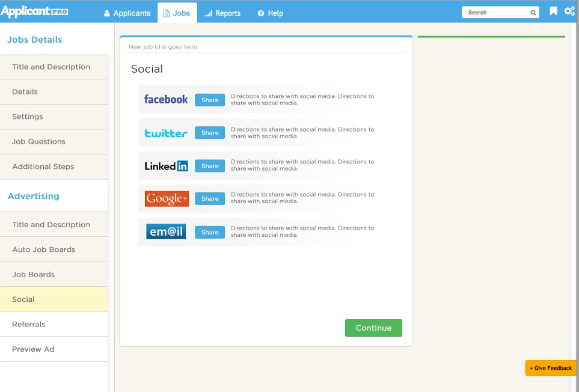
Task: Click the LinkedIn sharing directions text
Action: 302,165
